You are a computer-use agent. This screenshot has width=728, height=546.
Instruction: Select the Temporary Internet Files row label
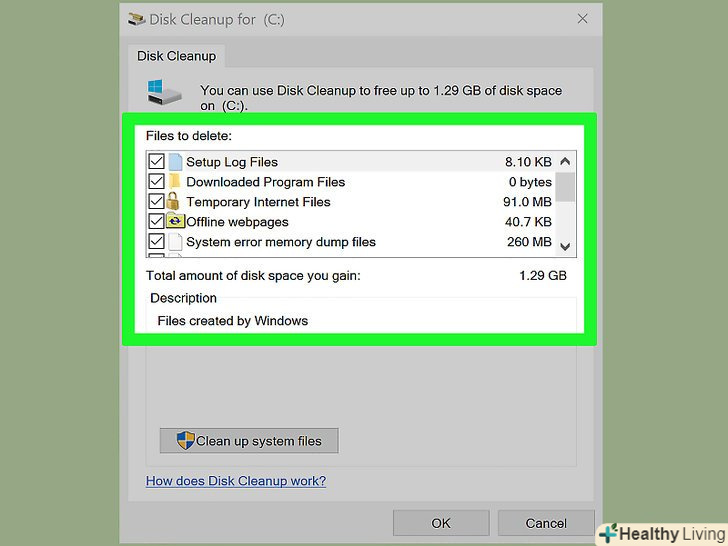click(x=258, y=202)
